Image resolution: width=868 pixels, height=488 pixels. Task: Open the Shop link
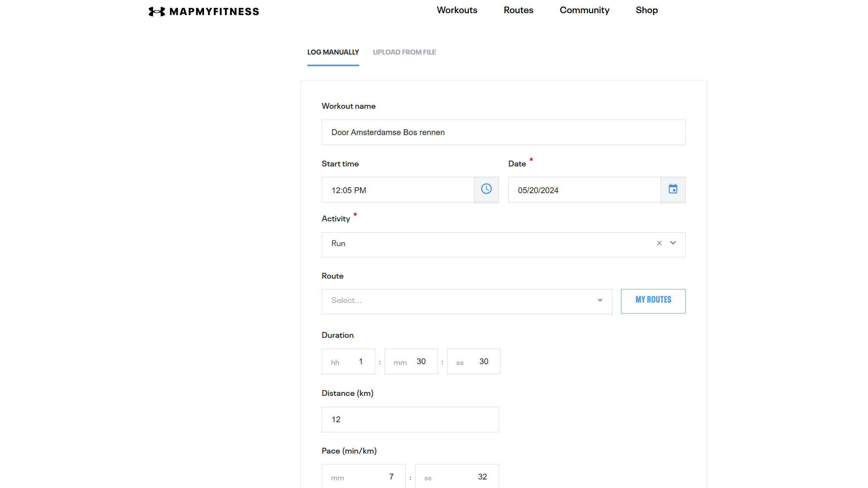pos(646,10)
